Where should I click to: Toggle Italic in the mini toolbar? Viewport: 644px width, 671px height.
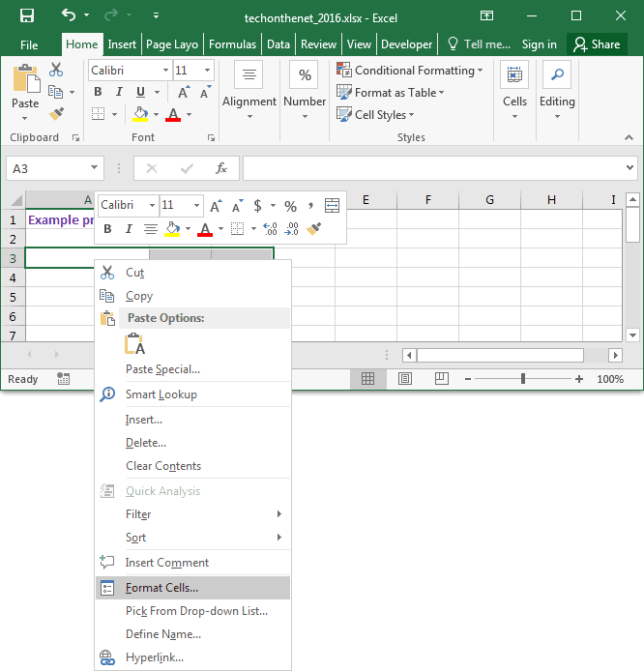point(129,229)
